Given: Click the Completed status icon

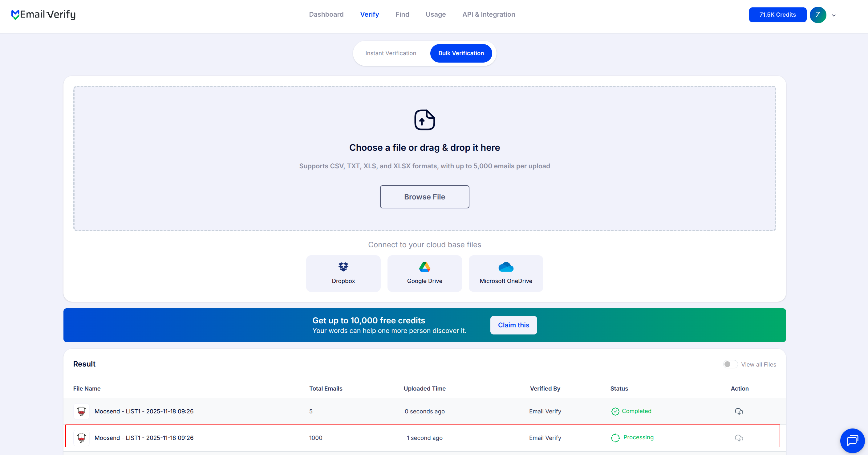Looking at the screenshot, I should (615, 412).
